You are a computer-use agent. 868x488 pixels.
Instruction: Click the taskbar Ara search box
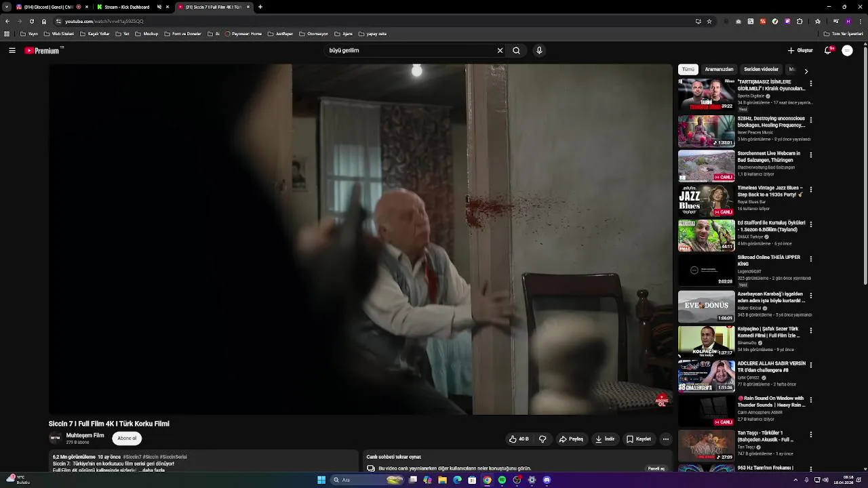point(368,480)
